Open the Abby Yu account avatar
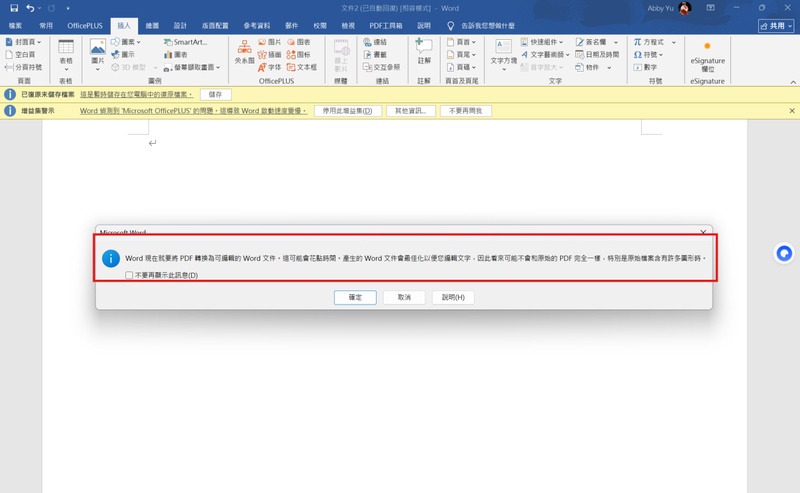 pos(685,8)
